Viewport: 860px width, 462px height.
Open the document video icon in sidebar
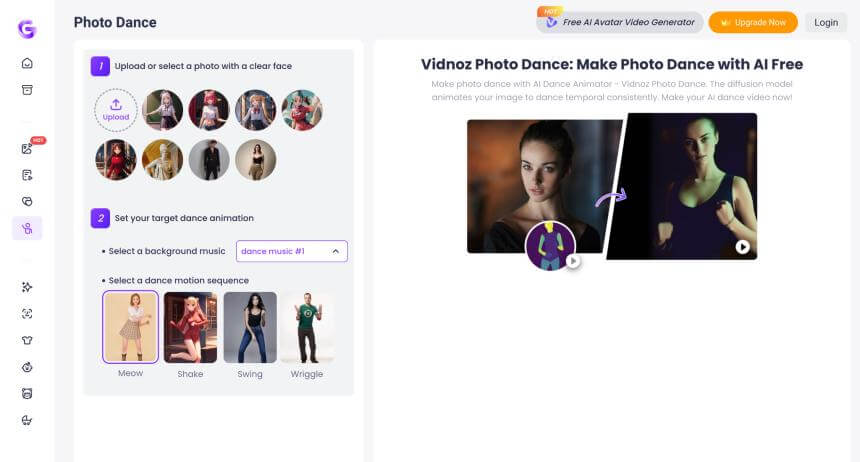[27, 175]
